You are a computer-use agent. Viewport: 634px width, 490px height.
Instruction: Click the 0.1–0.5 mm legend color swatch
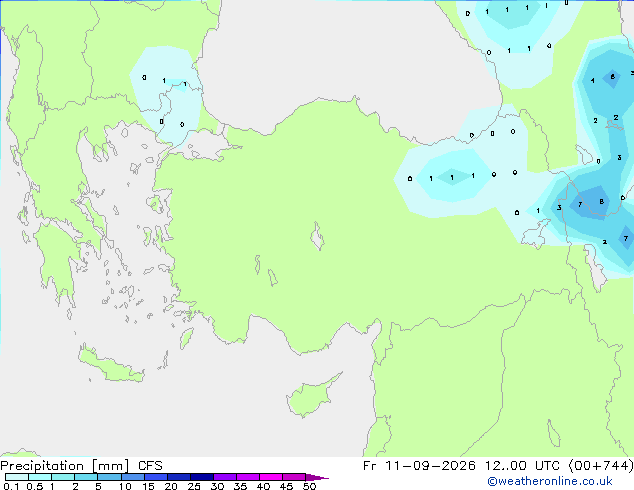point(17,477)
